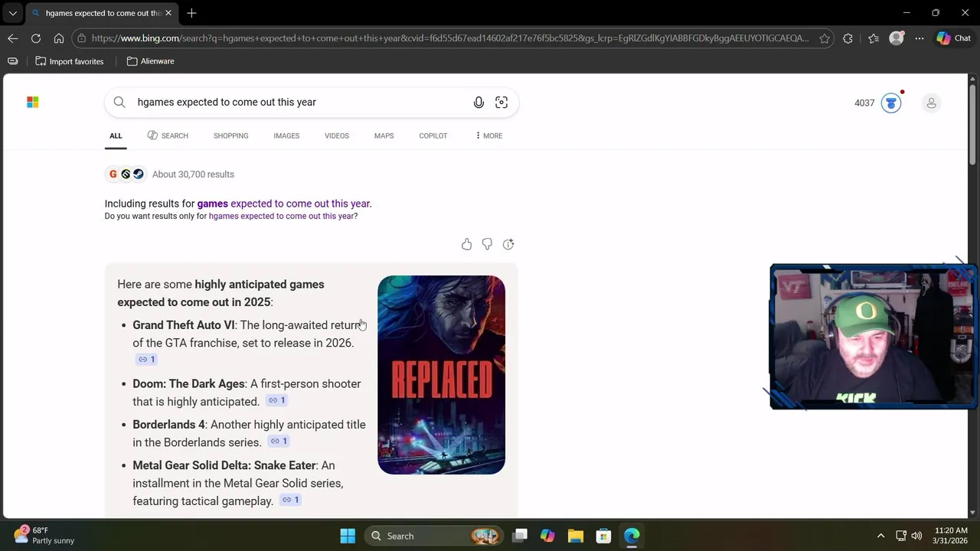Click the Microsoft logo on Bing
The height and width of the screenshot is (551, 980).
pyautogui.click(x=33, y=102)
